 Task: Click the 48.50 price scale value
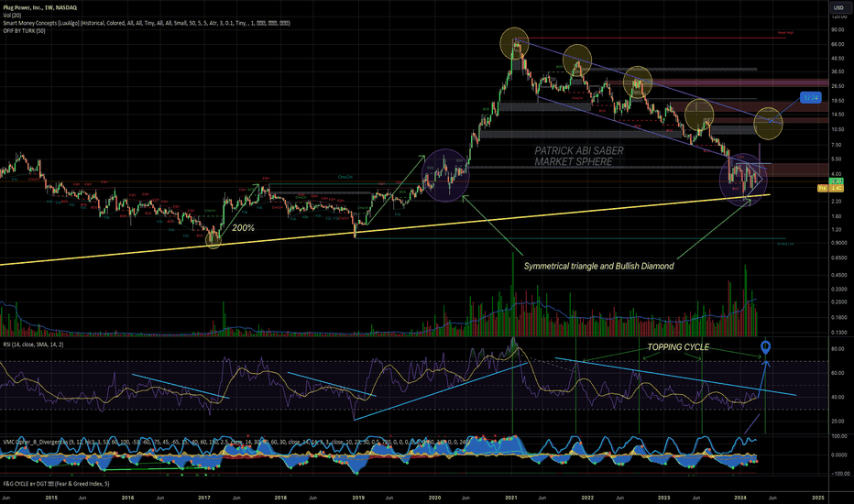(x=838, y=59)
